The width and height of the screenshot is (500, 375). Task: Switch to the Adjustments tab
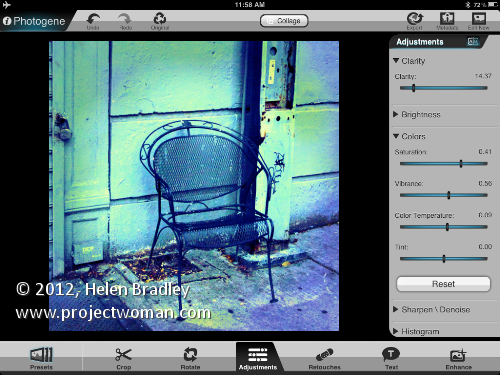pos(258,357)
